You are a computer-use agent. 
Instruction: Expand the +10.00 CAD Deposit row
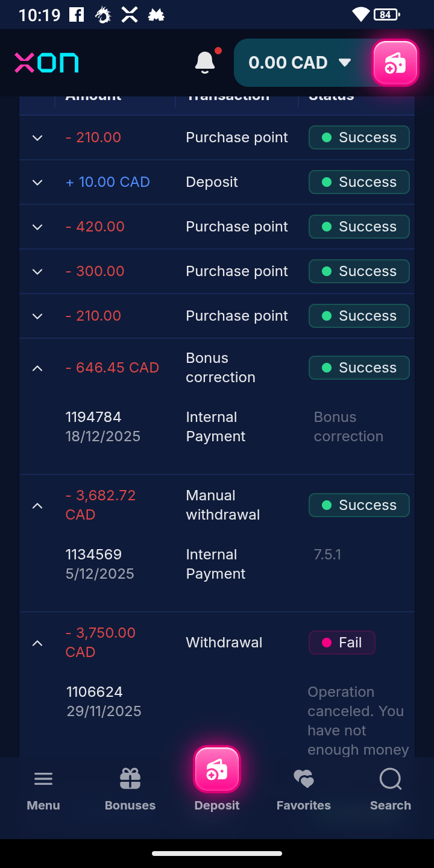click(37, 182)
